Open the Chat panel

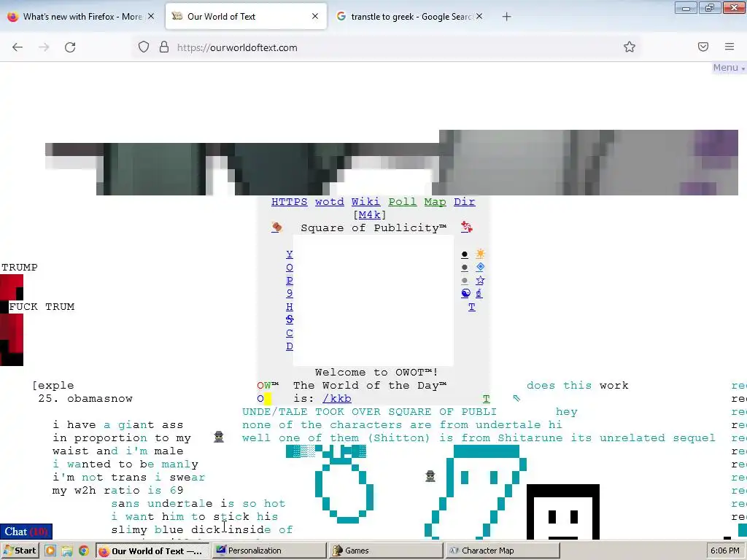click(x=26, y=532)
